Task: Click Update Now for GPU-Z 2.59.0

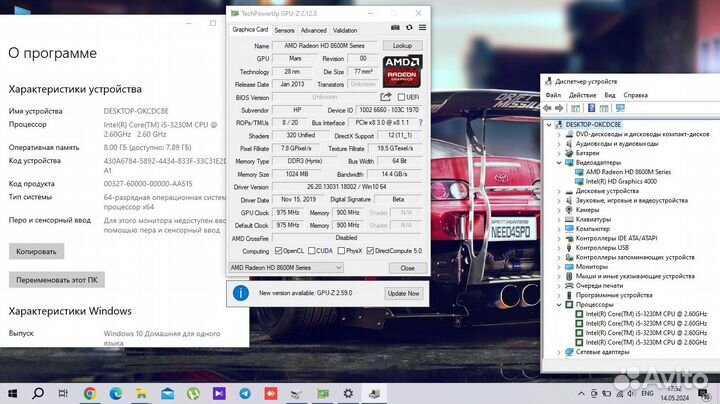Action: click(403, 293)
